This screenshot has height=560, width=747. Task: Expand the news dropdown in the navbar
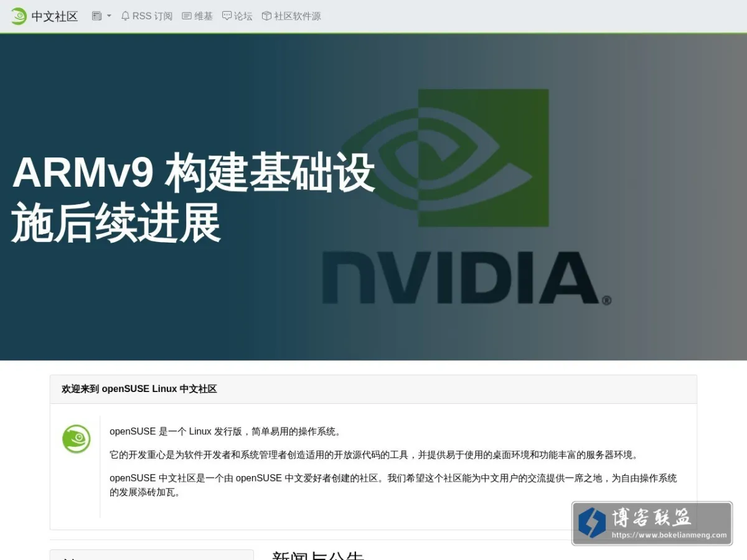click(101, 16)
